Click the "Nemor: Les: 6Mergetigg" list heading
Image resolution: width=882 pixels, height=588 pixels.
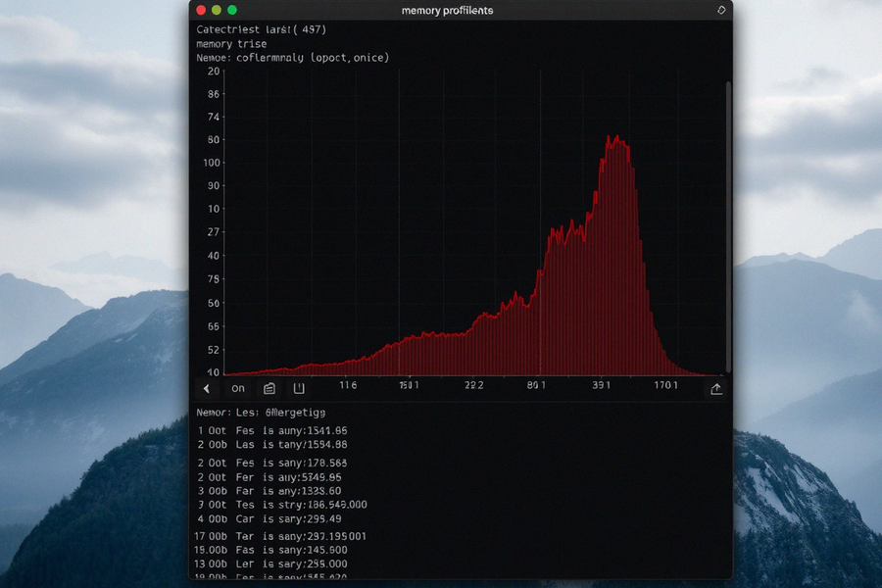261,413
